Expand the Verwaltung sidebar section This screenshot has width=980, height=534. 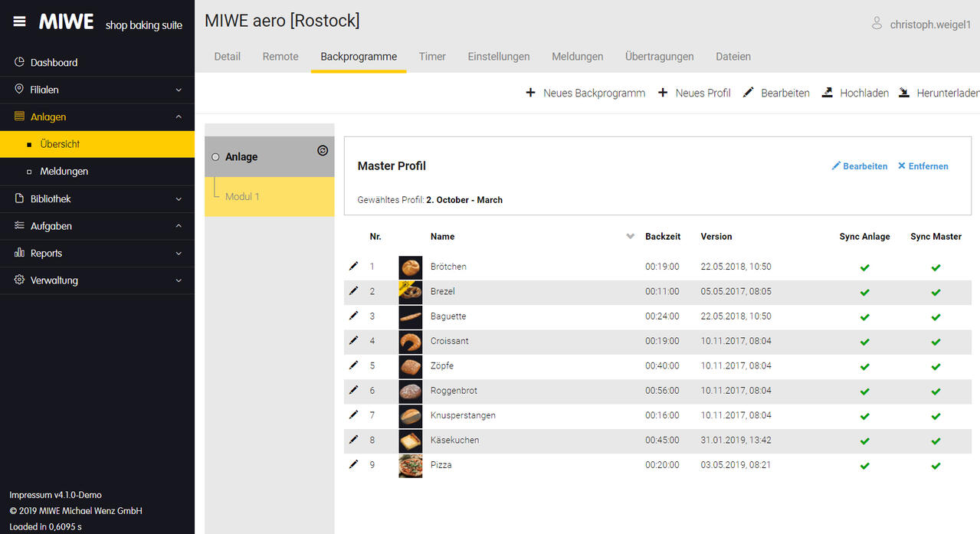[179, 280]
